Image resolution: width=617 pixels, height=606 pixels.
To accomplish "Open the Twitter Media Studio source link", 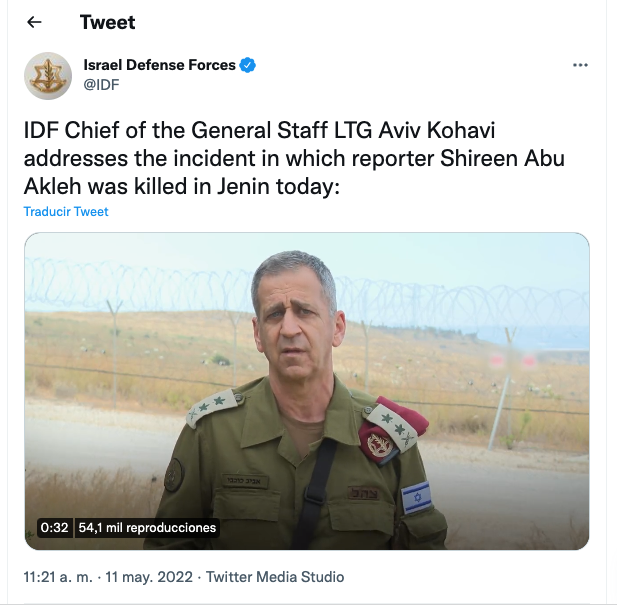I will coord(275,577).
